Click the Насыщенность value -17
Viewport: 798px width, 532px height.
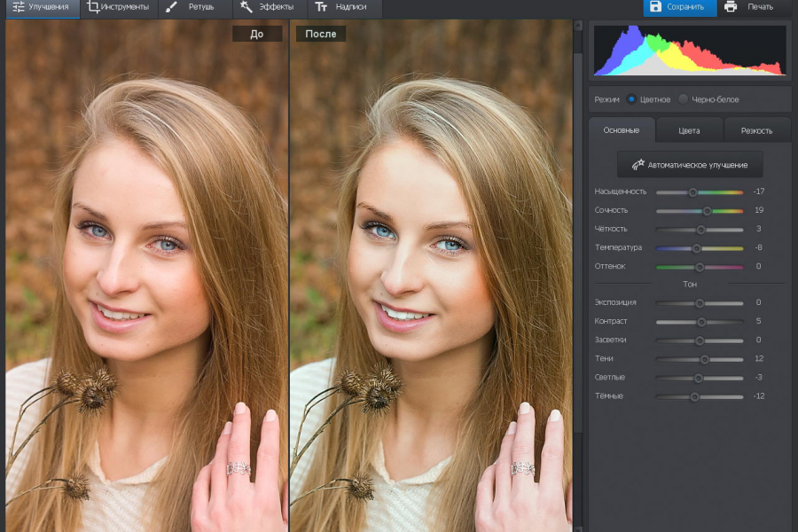pos(759,192)
